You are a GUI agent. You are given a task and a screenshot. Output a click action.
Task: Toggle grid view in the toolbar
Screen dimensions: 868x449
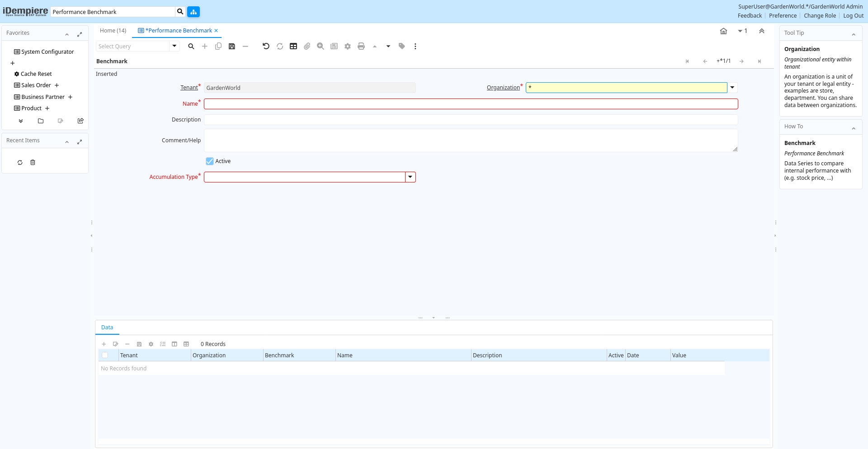[x=293, y=46]
